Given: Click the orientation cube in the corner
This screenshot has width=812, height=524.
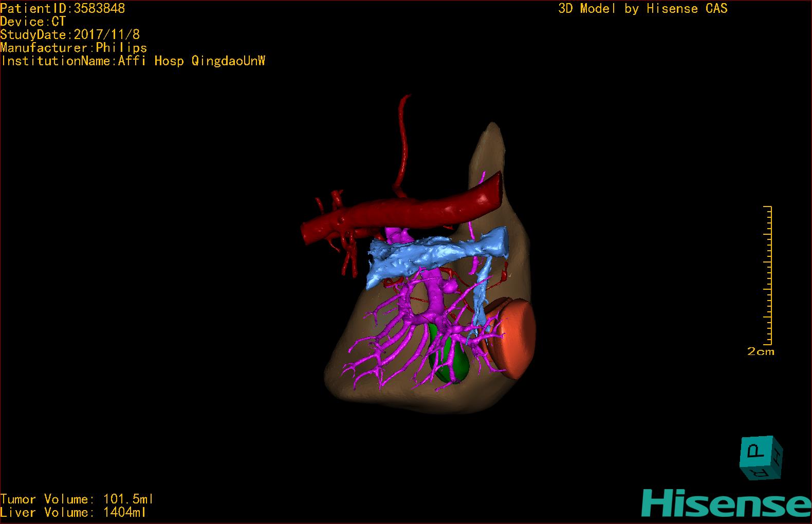Looking at the screenshot, I should (761, 458).
